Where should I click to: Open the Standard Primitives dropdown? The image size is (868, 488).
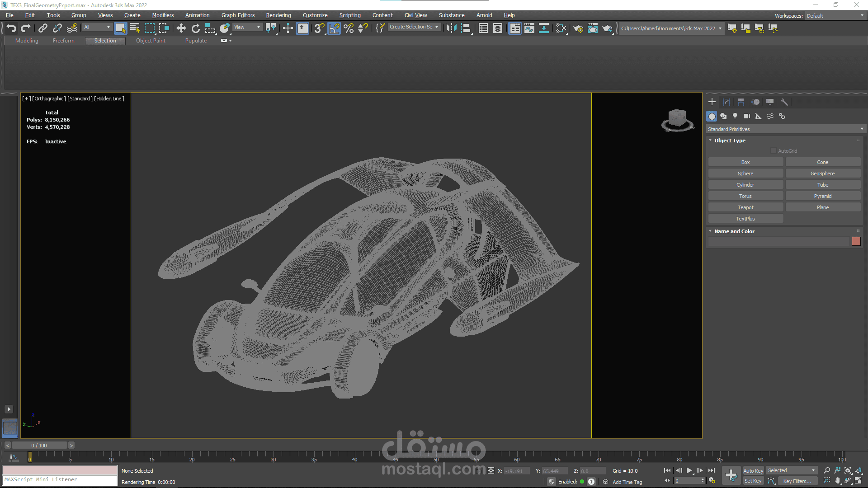(785, 129)
